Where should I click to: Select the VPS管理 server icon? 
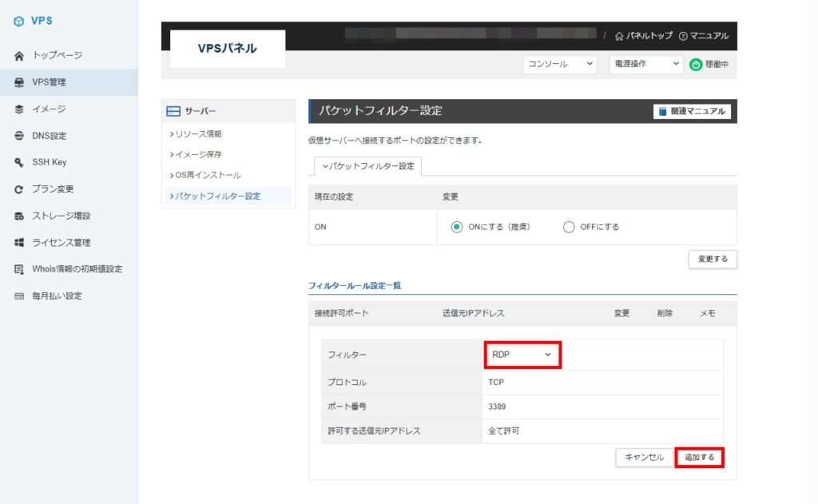pyautogui.click(x=19, y=82)
